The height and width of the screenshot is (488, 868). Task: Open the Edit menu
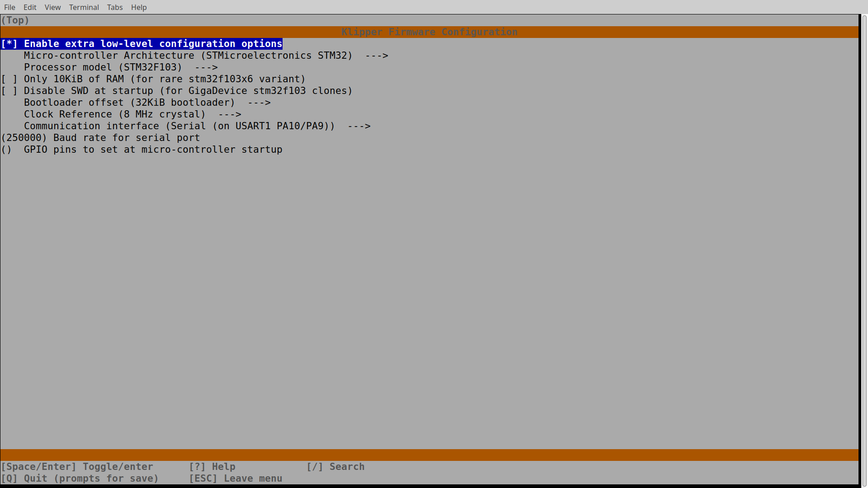[30, 7]
